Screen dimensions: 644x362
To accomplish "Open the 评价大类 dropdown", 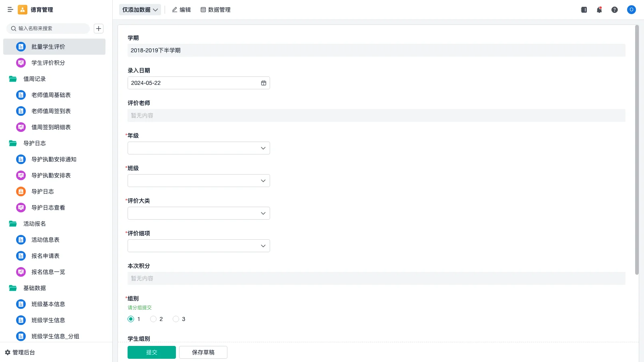I will point(198,213).
